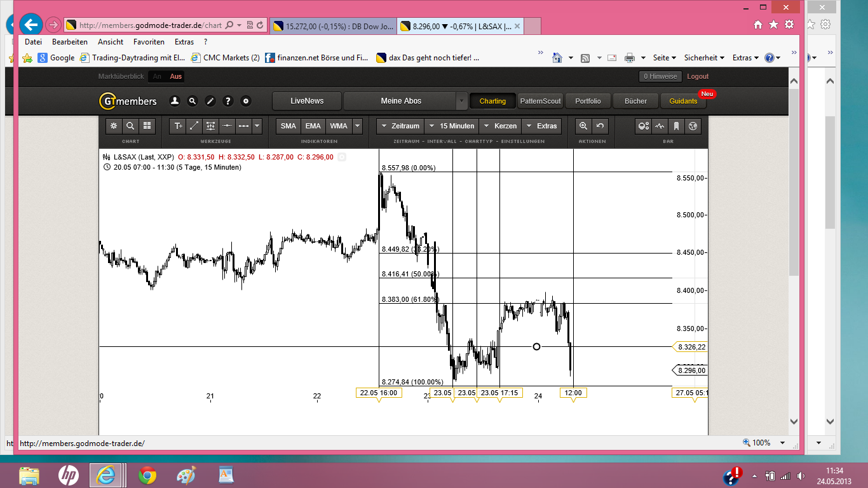
Task: Click the browser back button
Action: point(31,25)
